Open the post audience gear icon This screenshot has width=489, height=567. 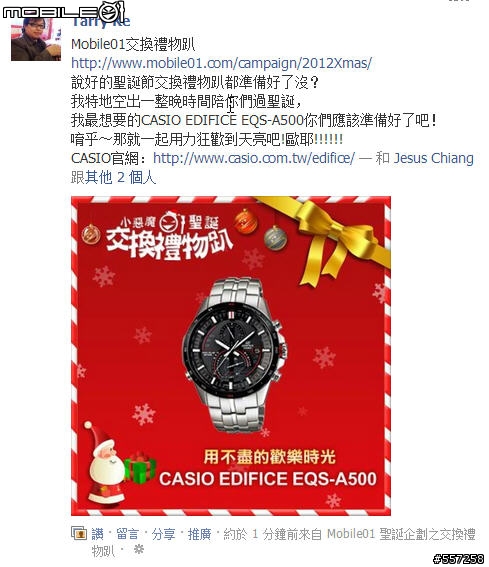tap(139, 550)
